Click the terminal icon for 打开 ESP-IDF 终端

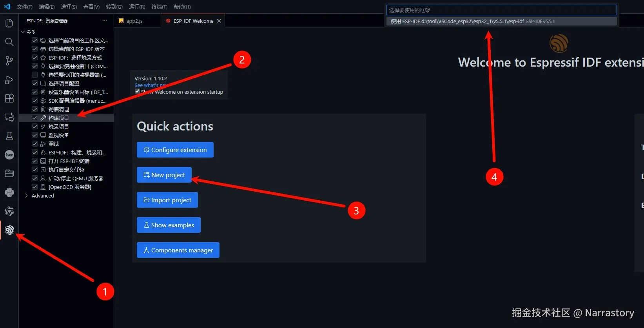point(43,161)
